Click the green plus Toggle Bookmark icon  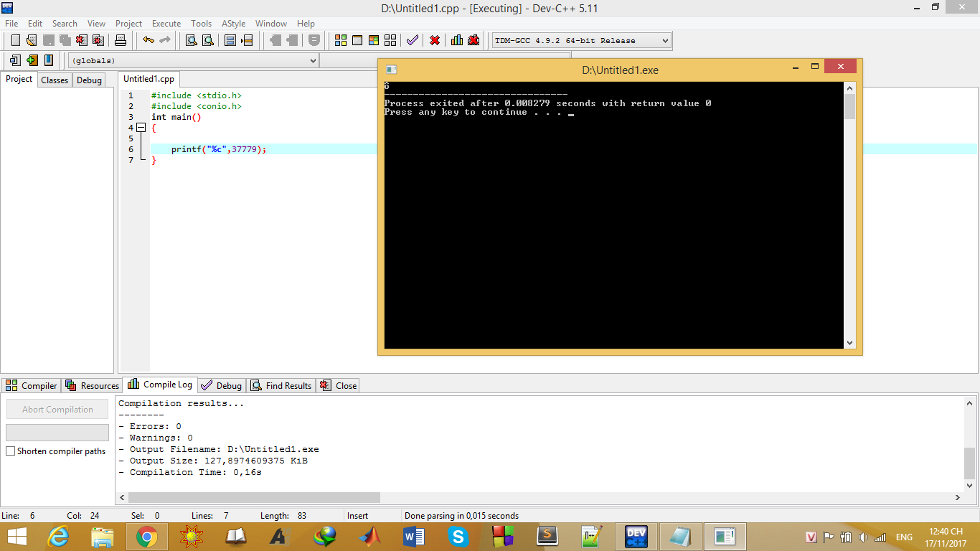pyautogui.click(x=32, y=60)
